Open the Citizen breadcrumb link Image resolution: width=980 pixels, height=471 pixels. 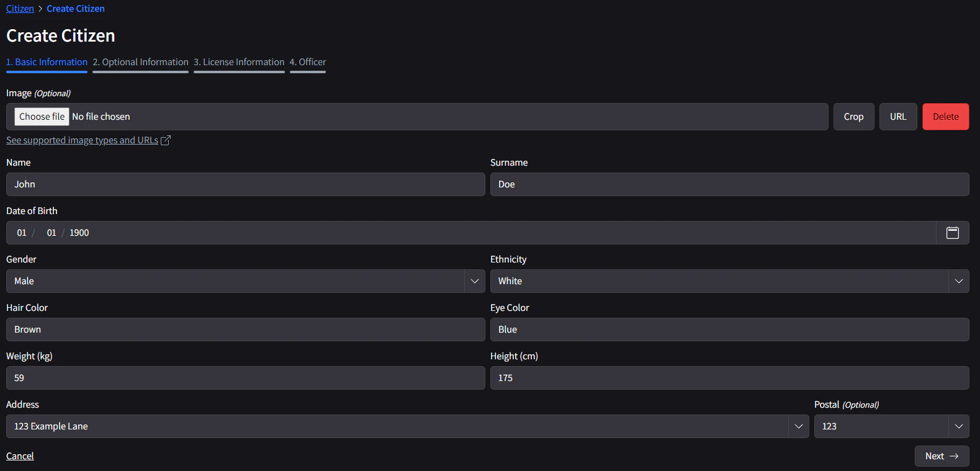[19, 8]
